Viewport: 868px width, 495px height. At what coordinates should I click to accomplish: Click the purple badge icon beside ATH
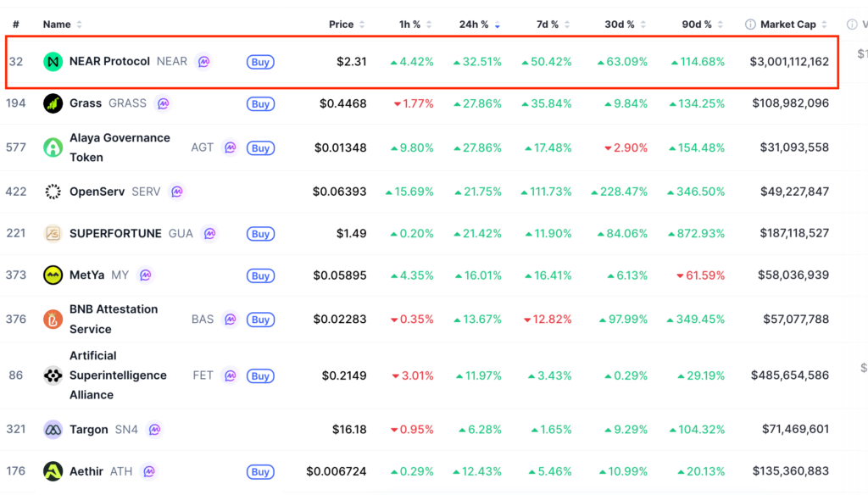tap(149, 472)
